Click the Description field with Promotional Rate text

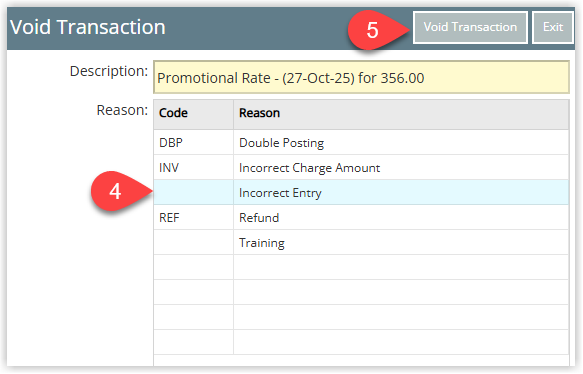(361, 77)
